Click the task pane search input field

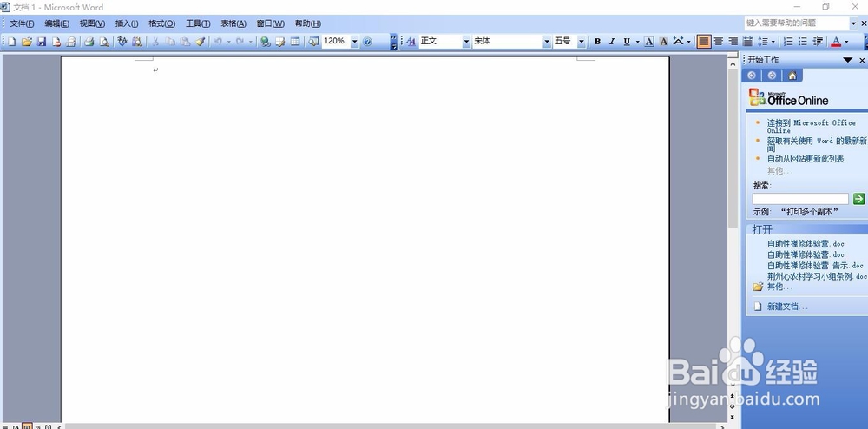800,199
